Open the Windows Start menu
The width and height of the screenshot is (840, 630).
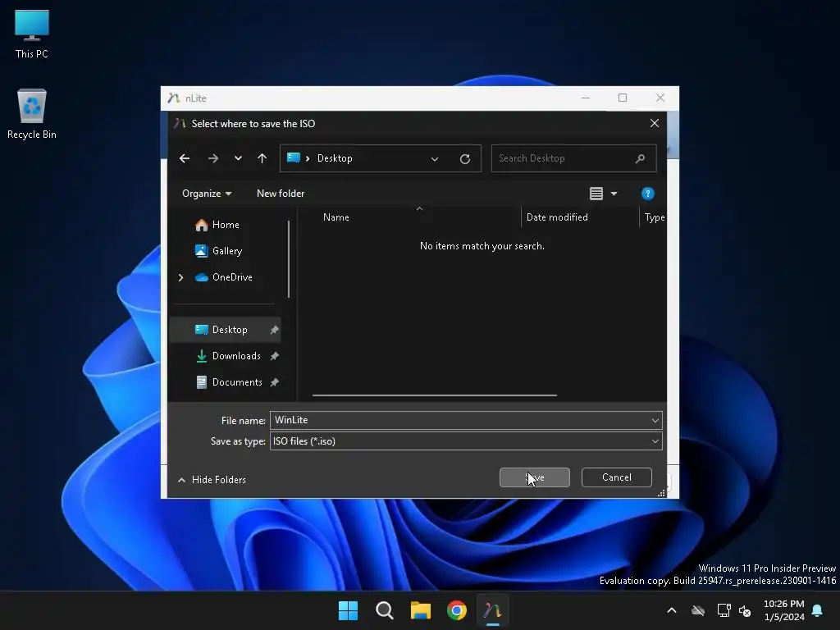[x=348, y=610]
